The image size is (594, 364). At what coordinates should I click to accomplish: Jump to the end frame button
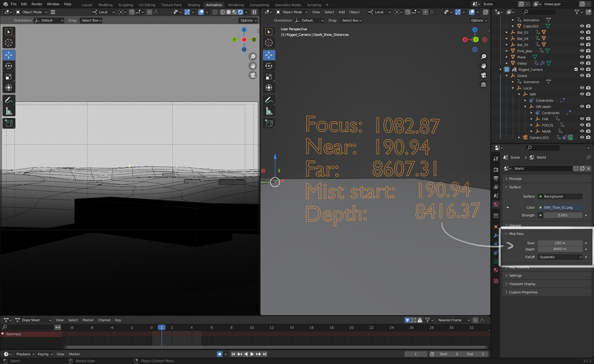point(265,354)
